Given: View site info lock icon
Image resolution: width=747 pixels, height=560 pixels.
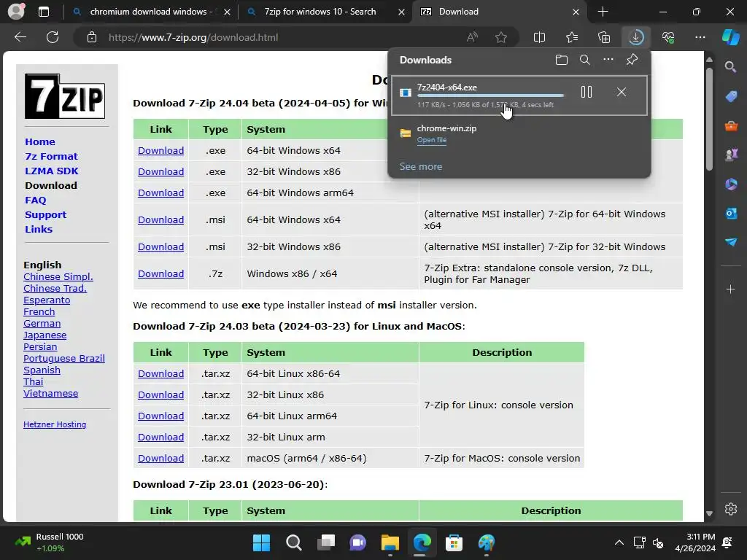Looking at the screenshot, I should click(x=92, y=37).
